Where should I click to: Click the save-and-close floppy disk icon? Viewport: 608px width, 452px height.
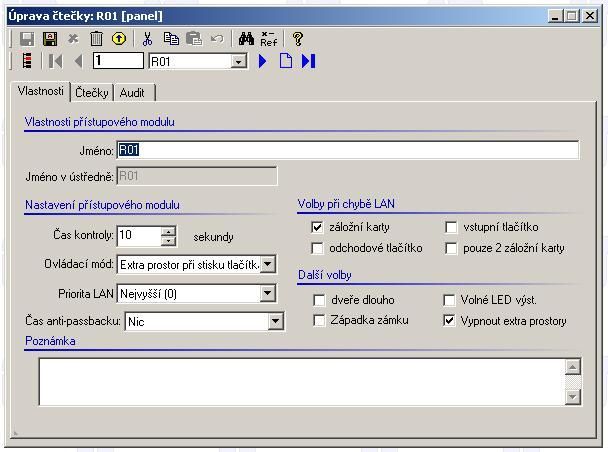point(49,39)
